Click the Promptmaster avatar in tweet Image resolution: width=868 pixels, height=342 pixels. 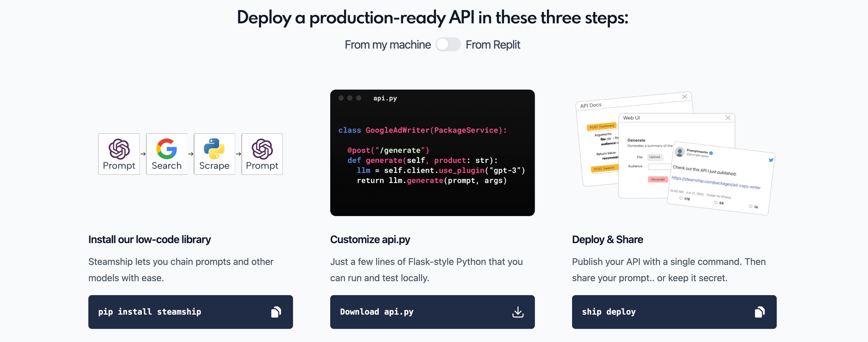tap(680, 151)
